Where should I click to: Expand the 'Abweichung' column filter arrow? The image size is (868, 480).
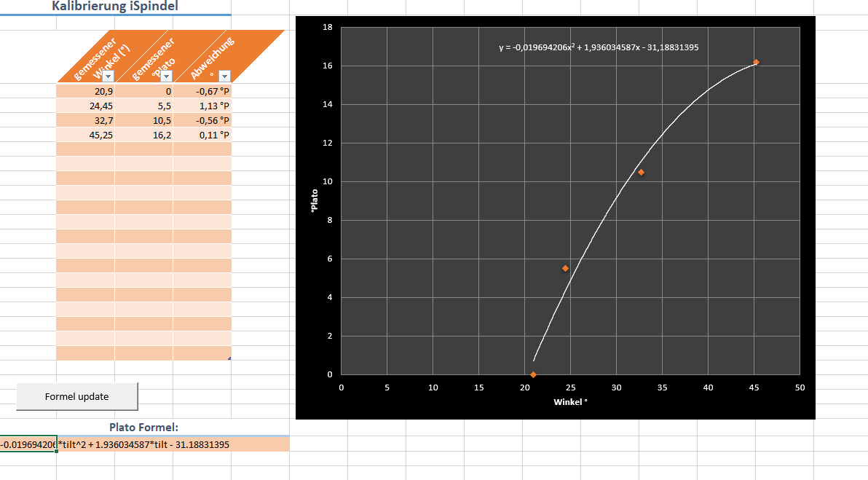point(224,76)
